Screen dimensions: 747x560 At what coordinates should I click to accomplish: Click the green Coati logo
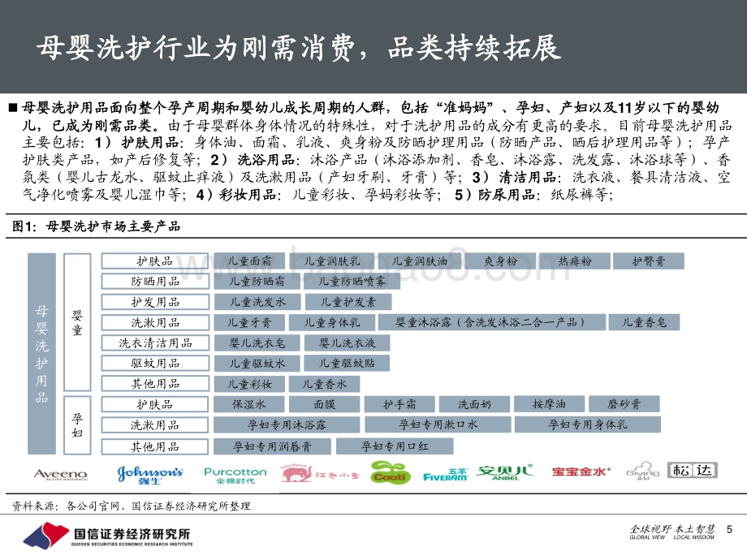(391, 472)
